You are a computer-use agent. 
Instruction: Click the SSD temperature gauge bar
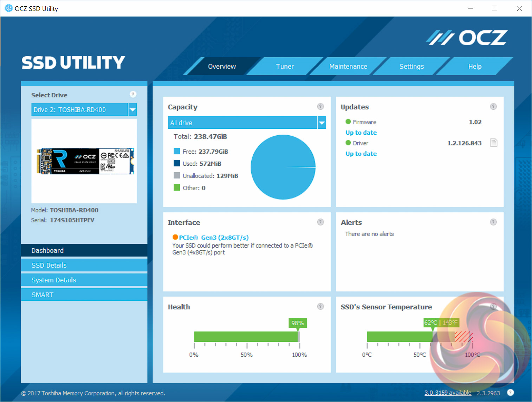(420, 337)
